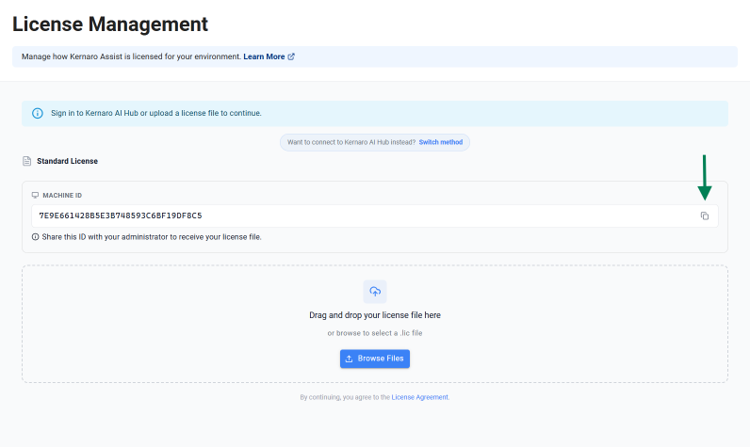This screenshot has height=447, width=750.
Task: Click 'Want to connect to Kernaro AI Hub instead?' text
Action: 351,142
